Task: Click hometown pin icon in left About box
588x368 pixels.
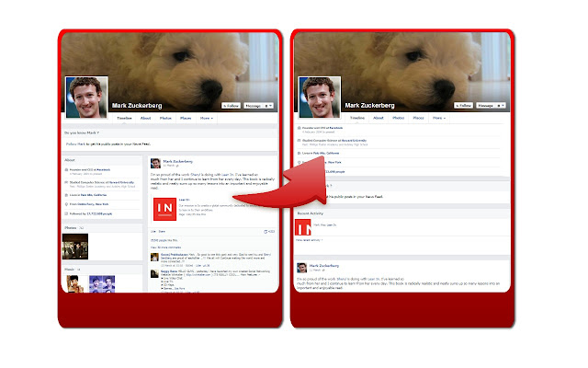Action: 66,204
